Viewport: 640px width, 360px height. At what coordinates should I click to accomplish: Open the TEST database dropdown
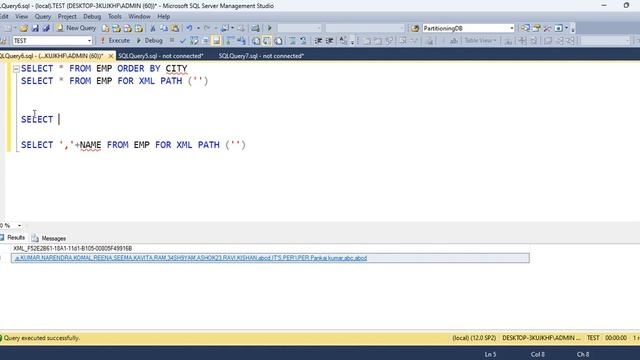(89, 41)
